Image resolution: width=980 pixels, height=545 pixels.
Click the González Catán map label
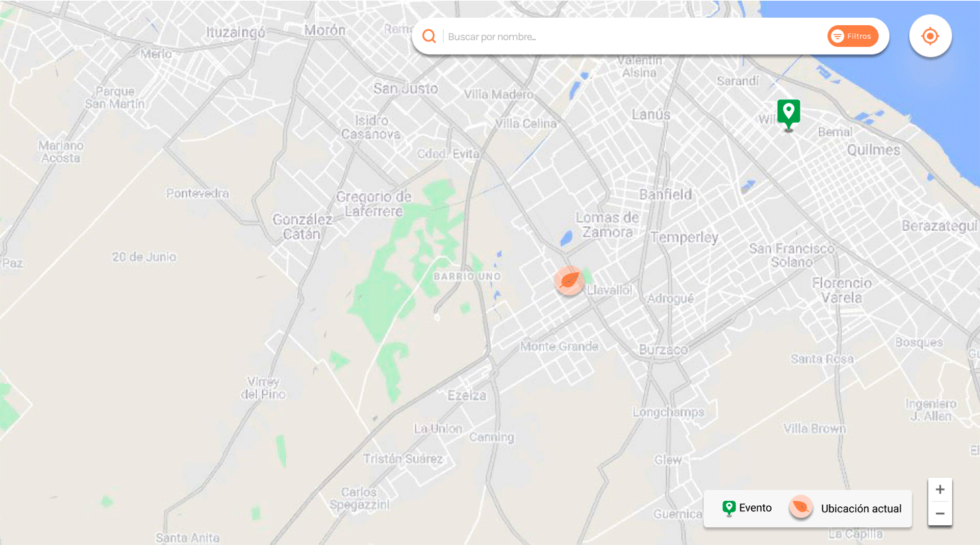(302, 227)
